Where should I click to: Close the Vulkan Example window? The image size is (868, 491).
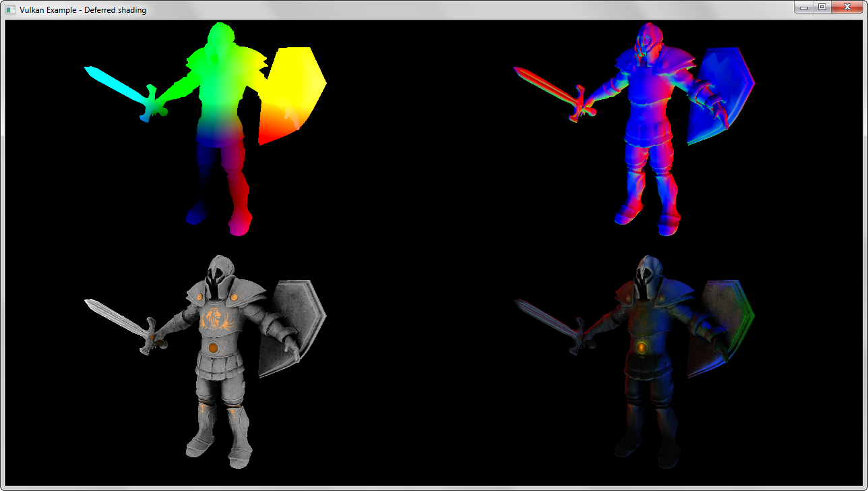[x=848, y=7]
